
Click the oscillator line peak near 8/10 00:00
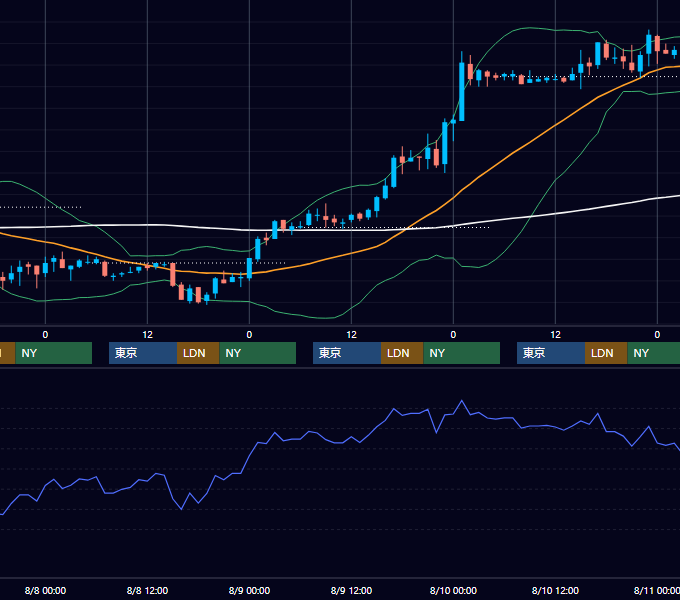[462, 401]
